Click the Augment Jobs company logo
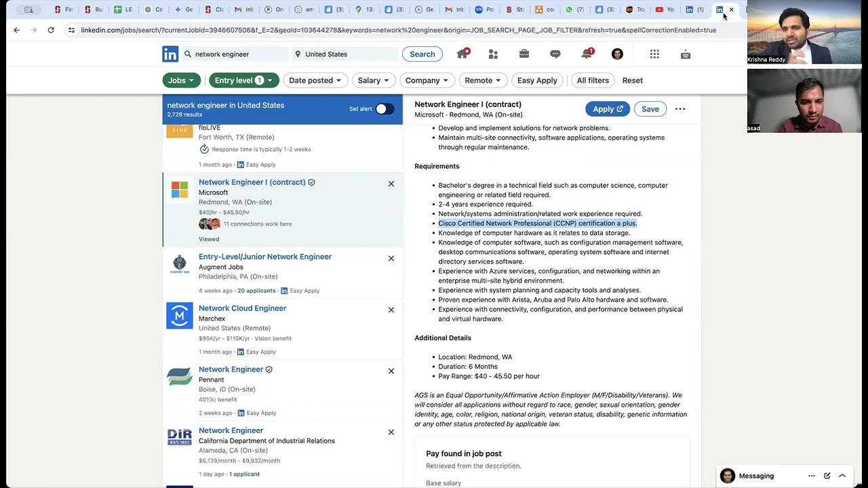Screen dimensions: 868x488 [180, 264]
